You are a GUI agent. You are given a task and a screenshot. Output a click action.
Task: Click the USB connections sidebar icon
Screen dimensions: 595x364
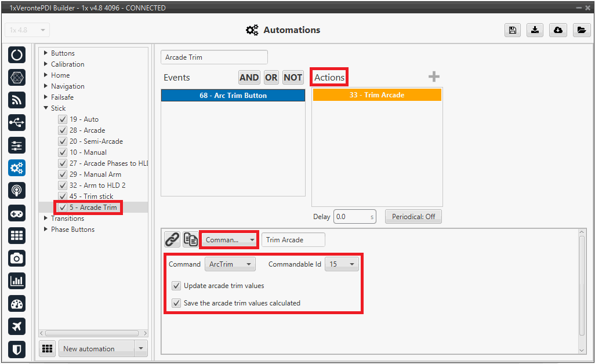17,123
